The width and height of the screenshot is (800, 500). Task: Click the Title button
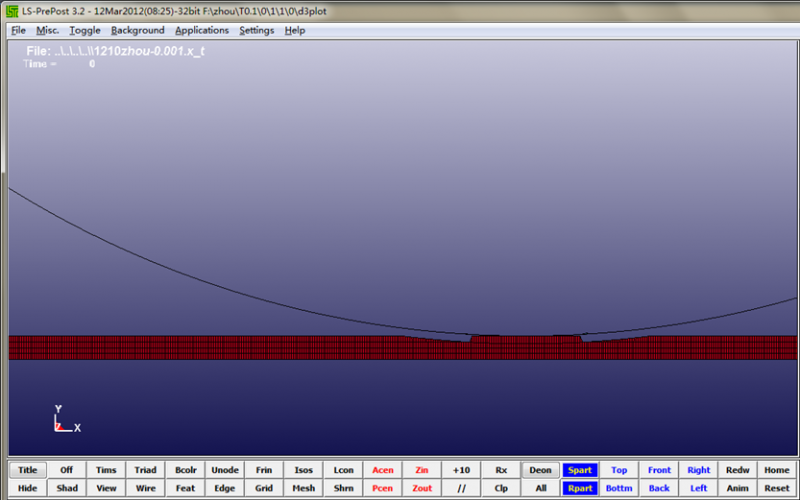coord(28,470)
